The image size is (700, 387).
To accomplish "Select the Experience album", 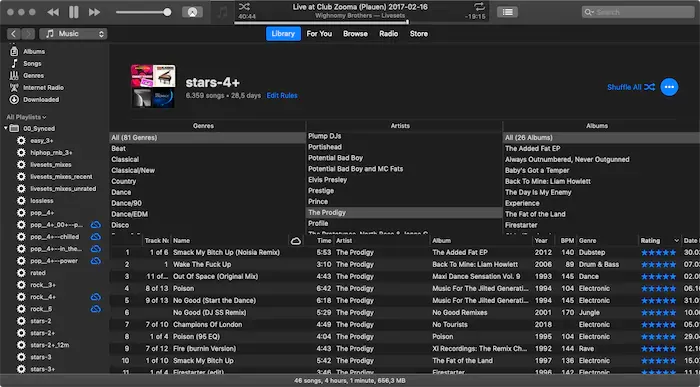I will pos(522,203).
